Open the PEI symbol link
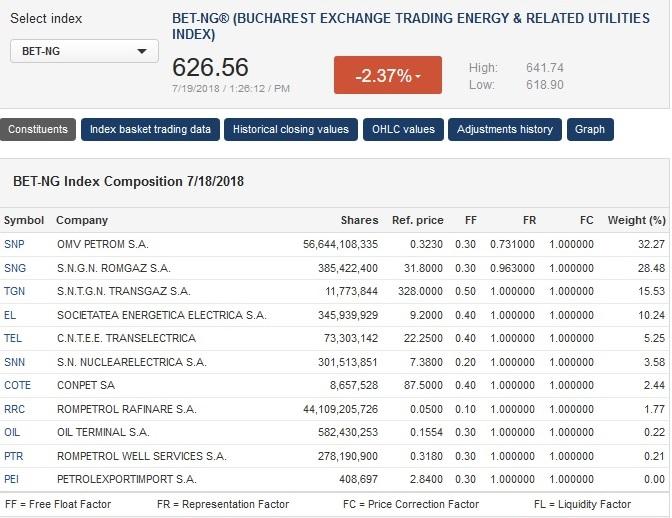Screen dimensions: 672x518 [12, 479]
